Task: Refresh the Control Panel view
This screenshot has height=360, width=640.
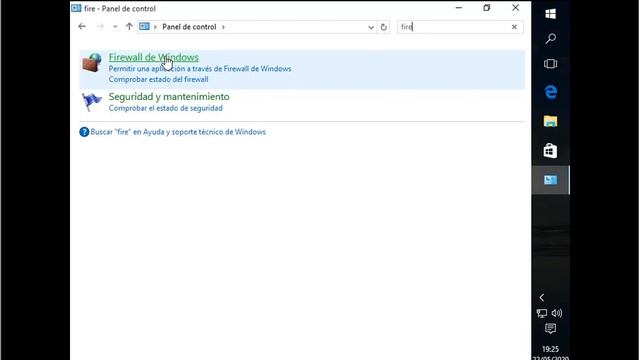Action: 384,27
